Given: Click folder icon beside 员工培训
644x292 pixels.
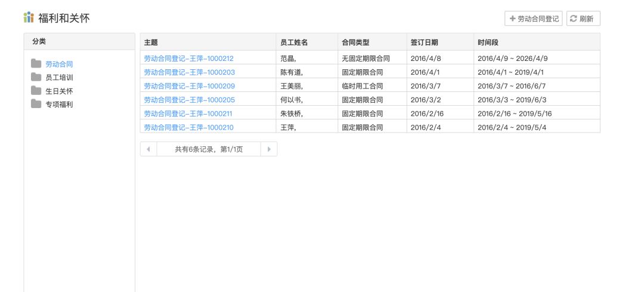Looking at the screenshot, I should tap(36, 77).
